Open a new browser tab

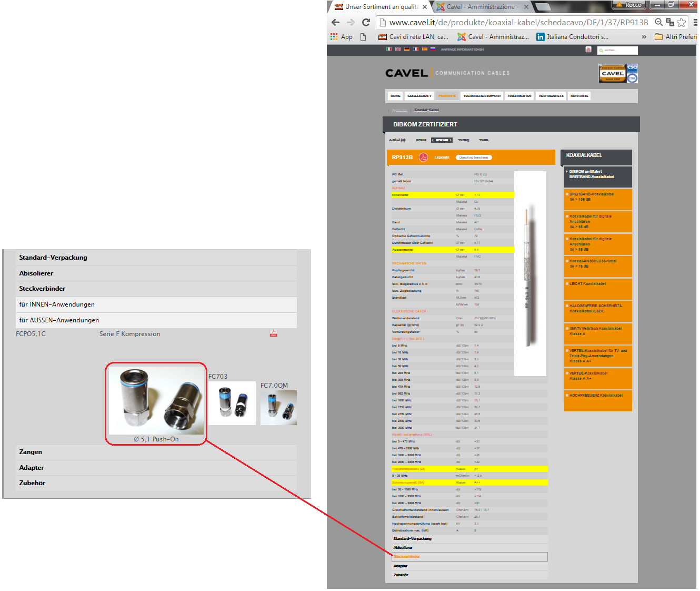coord(543,7)
